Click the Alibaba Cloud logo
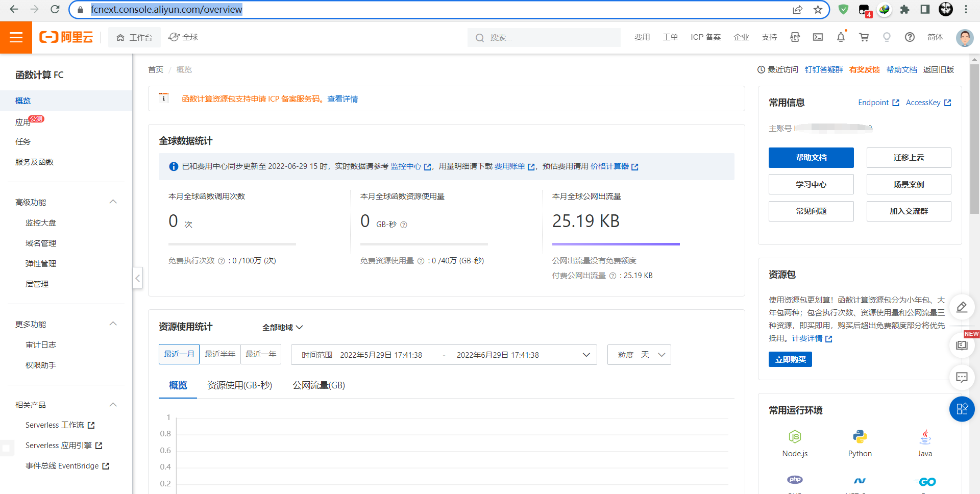 66,37
